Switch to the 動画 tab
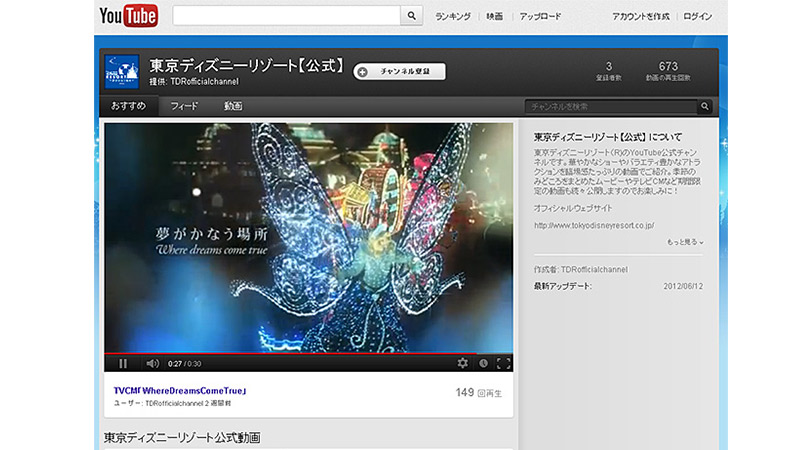 tap(233, 106)
